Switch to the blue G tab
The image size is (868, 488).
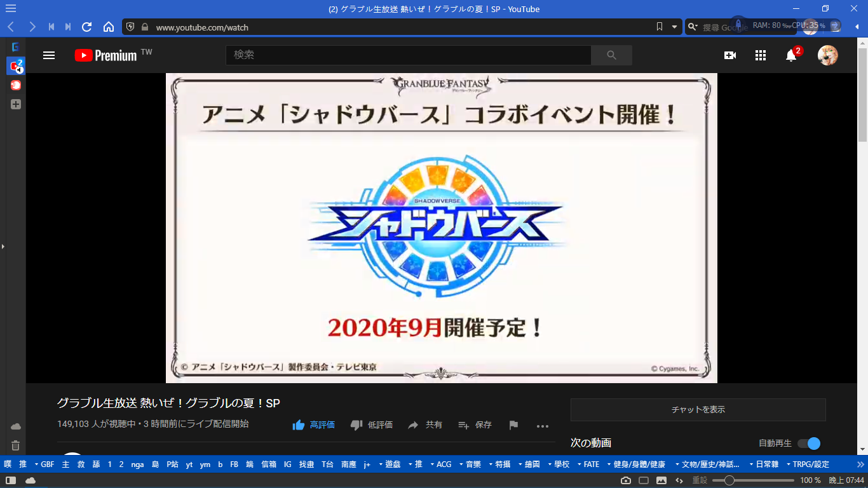pos(16,47)
